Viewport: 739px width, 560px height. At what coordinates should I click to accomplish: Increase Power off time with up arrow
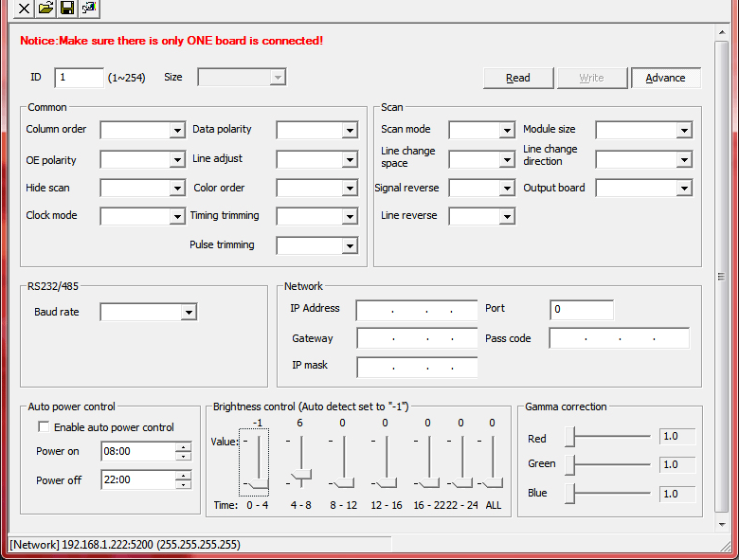(184, 475)
